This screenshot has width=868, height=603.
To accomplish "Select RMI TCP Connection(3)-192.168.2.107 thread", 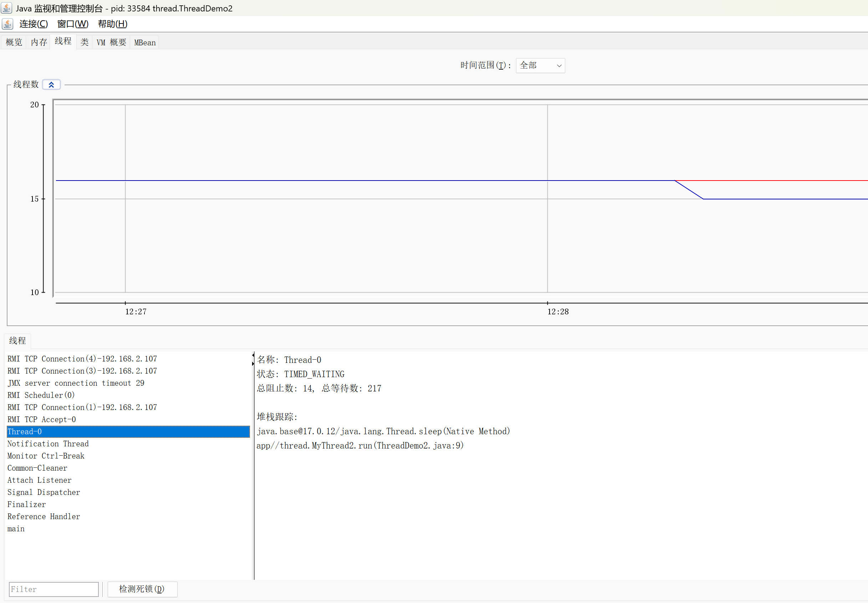I will click(x=128, y=371).
